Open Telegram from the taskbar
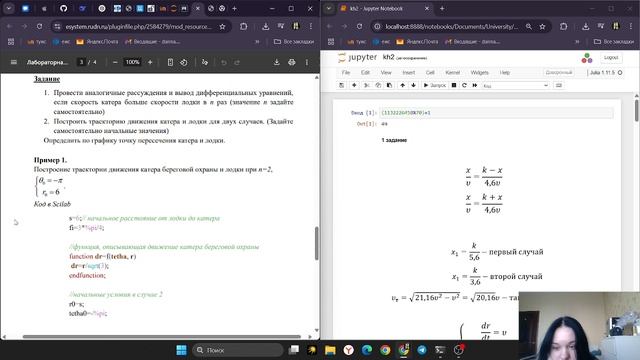Image resolution: width=640 pixels, height=360 pixels. [422, 350]
